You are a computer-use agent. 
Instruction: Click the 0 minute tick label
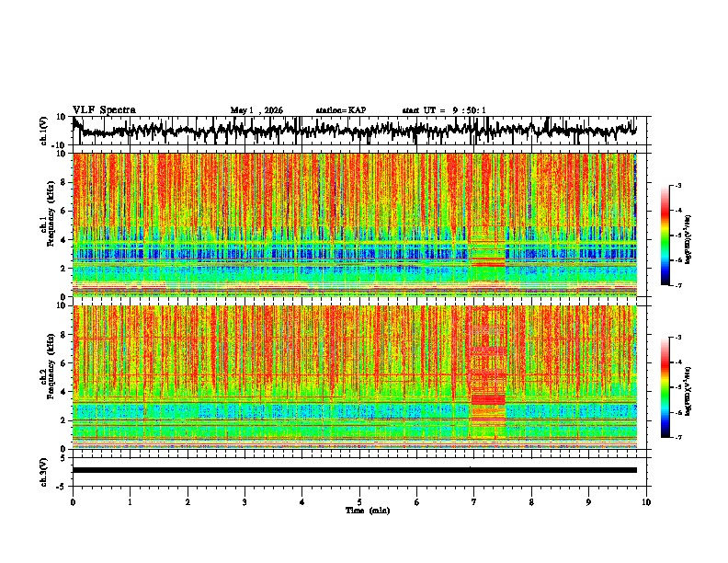click(x=73, y=502)
